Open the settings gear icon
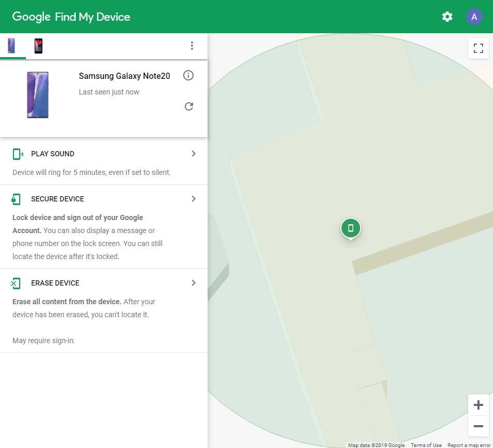493x448 pixels. (x=447, y=17)
